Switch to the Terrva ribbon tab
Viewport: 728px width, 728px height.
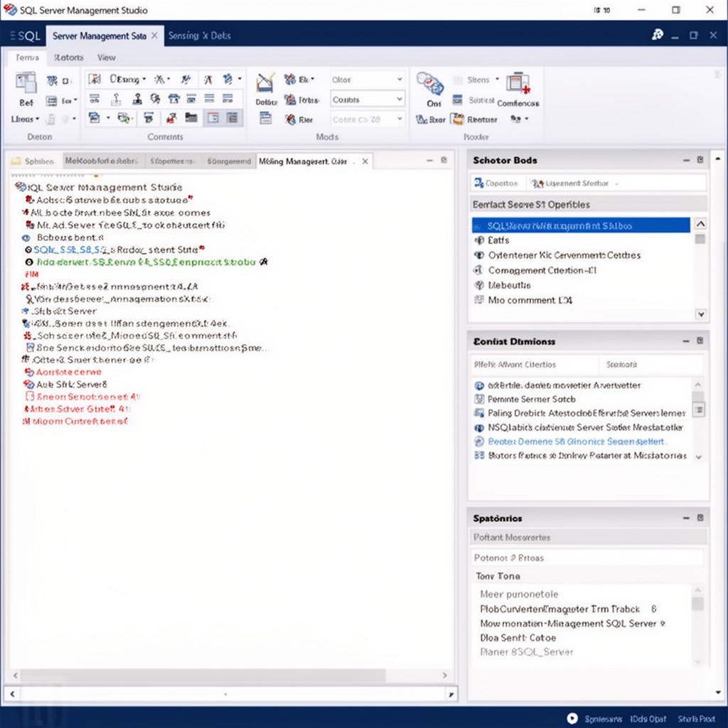tap(28, 58)
